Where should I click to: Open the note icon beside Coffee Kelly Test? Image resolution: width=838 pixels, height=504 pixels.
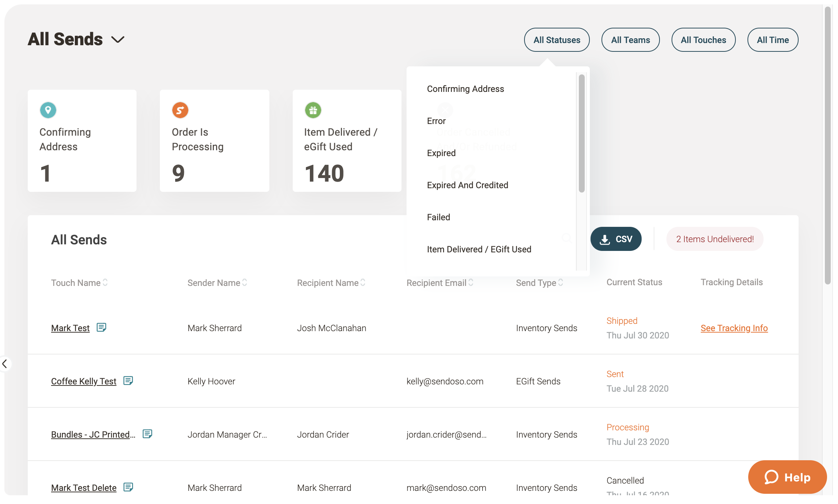pyautogui.click(x=128, y=381)
